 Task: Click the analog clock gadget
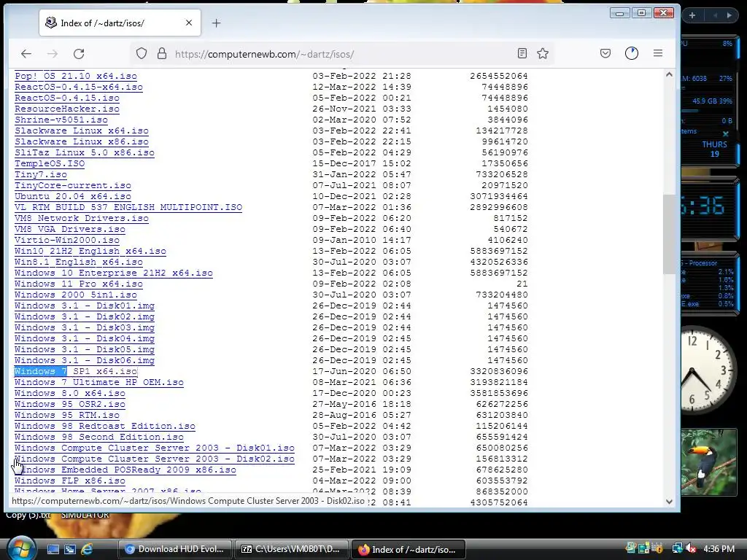[709, 370]
